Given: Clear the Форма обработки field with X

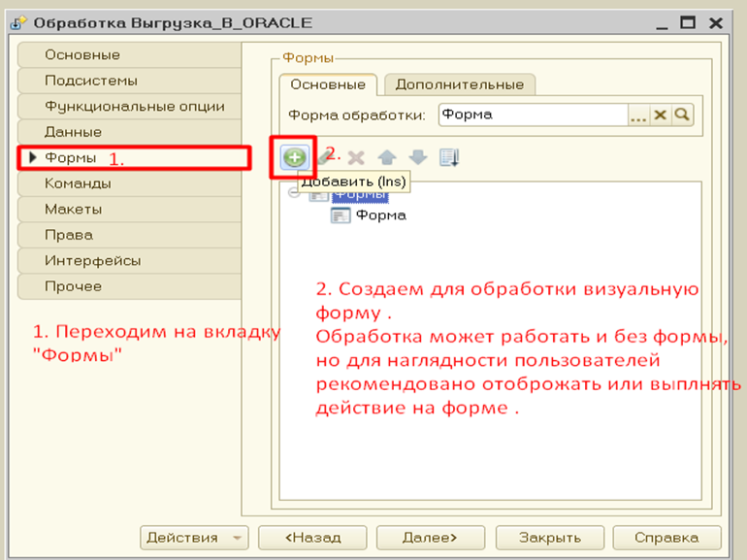Looking at the screenshot, I should point(660,115).
